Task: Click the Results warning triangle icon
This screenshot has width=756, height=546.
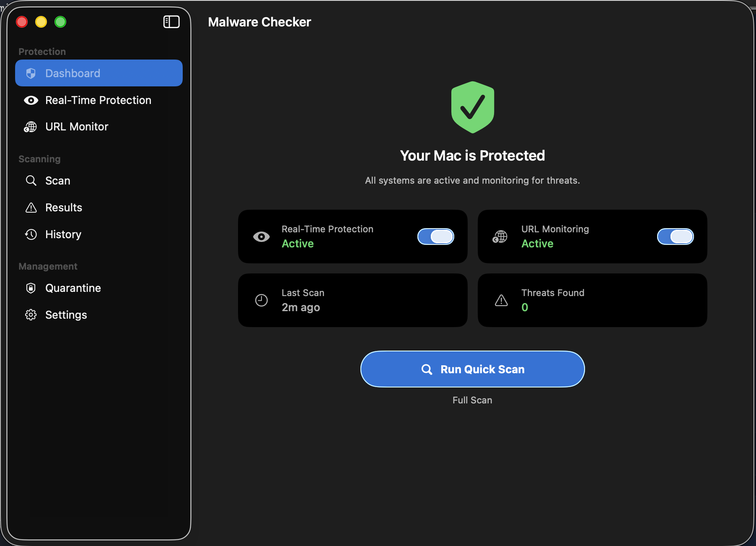Action: 31,207
